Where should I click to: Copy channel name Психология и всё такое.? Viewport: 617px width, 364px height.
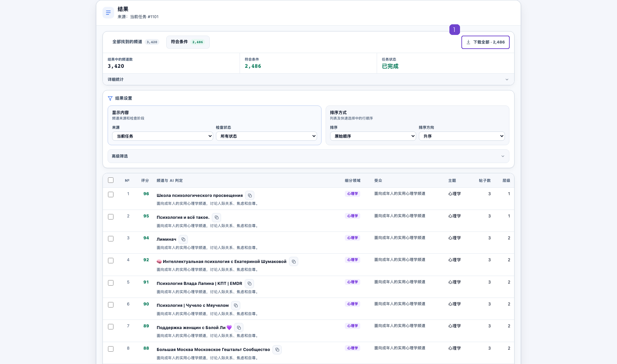217,217
